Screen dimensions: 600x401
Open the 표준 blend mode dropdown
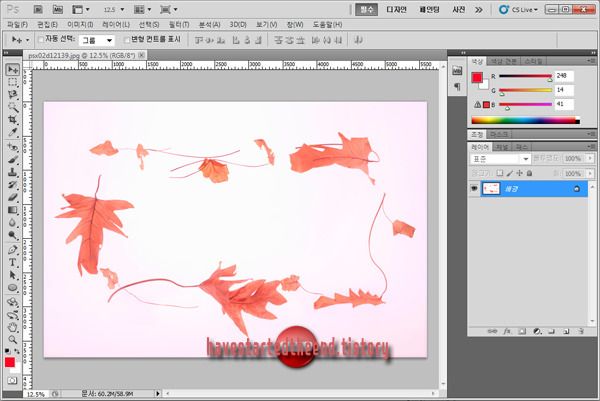tap(500, 158)
